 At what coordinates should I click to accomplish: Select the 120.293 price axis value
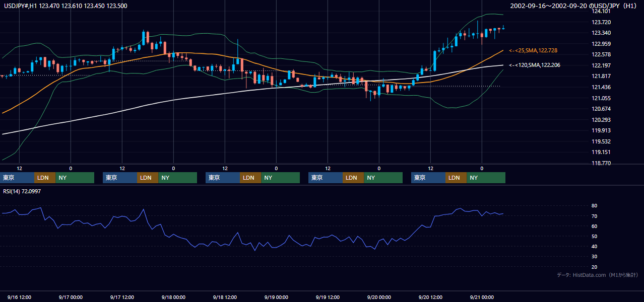click(x=601, y=120)
